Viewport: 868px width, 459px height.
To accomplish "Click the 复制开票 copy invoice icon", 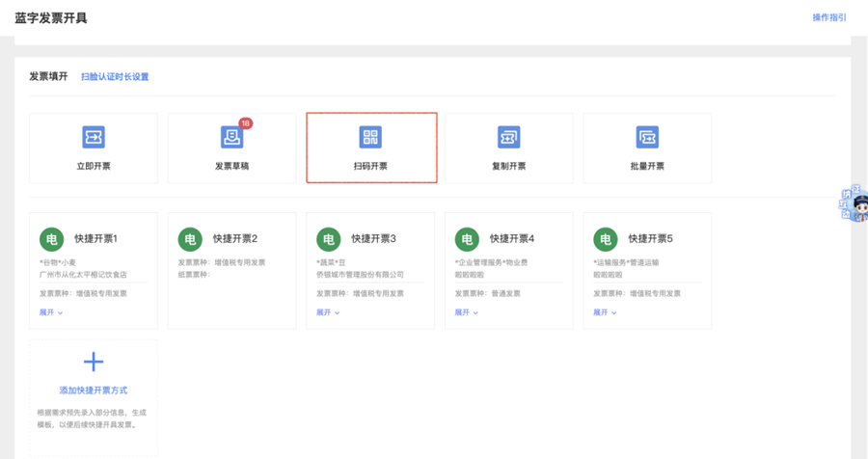I will tap(509, 137).
